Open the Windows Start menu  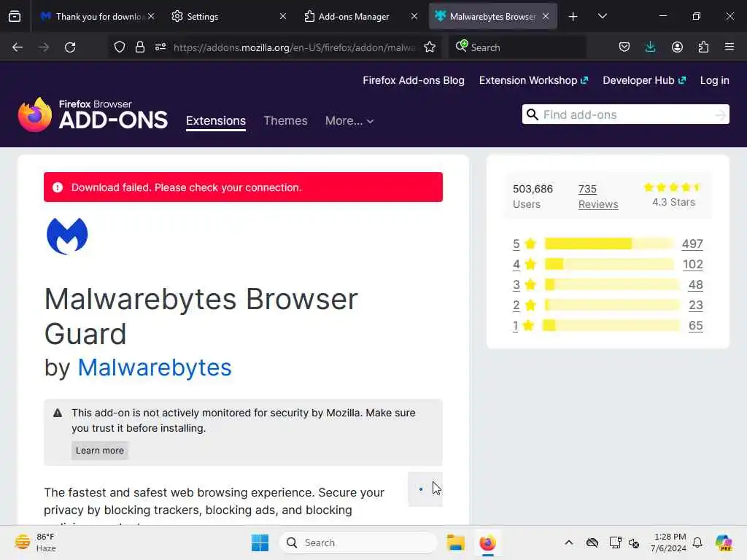tap(260, 542)
